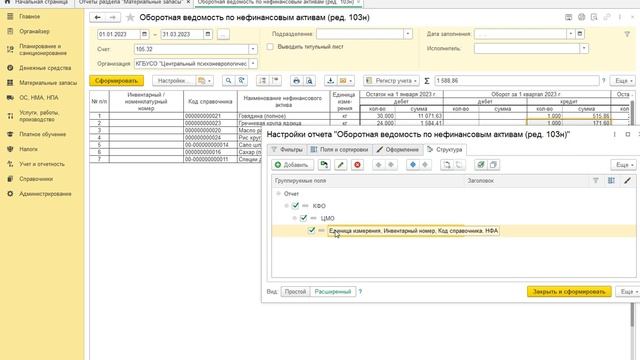Click the Налоги emblem icon
Image resolution: width=640 pixels, height=360 pixels.
(10, 149)
